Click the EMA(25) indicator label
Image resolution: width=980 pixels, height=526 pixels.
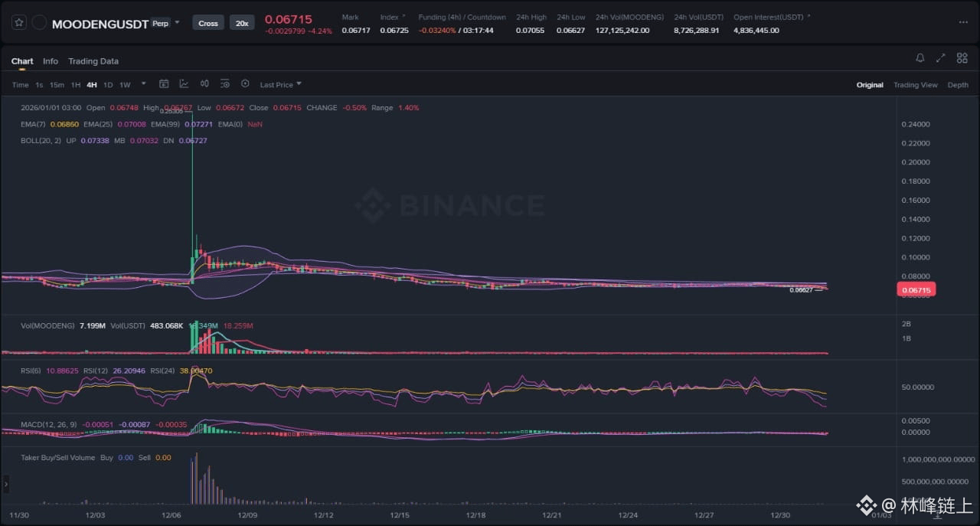[98, 124]
